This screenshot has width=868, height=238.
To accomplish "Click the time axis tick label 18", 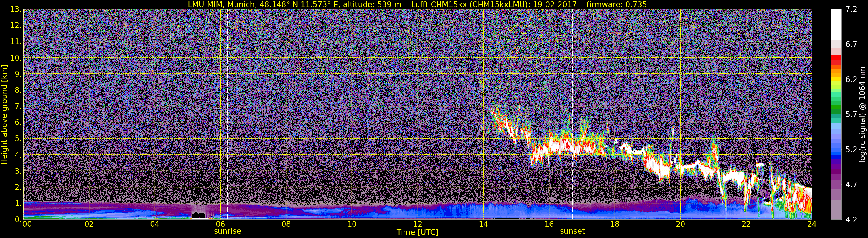I will [x=614, y=224].
